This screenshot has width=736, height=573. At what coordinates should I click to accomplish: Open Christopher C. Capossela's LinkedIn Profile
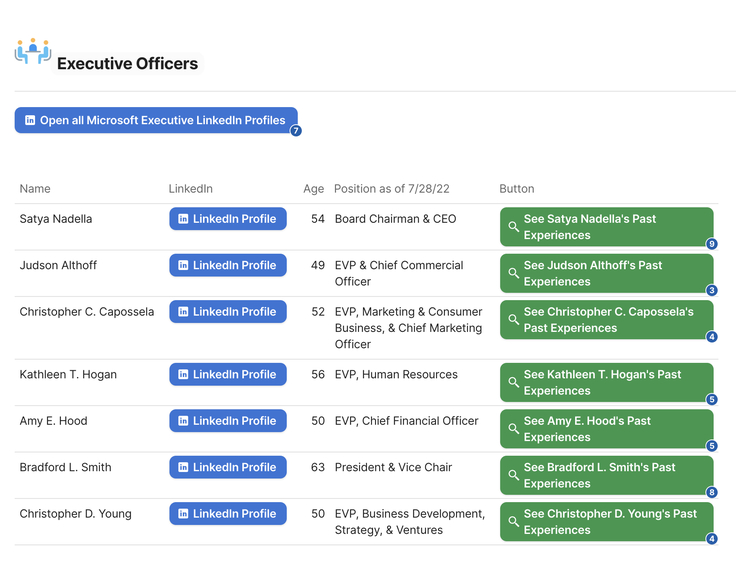pos(228,312)
